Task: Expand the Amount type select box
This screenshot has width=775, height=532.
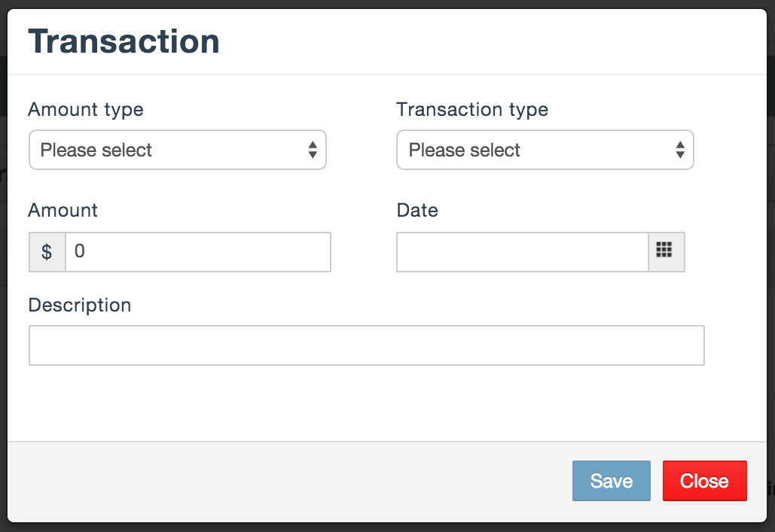Action: (178, 150)
